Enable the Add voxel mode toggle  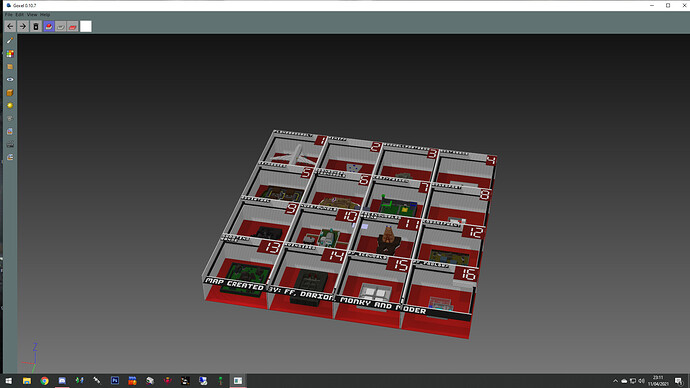[49, 26]
